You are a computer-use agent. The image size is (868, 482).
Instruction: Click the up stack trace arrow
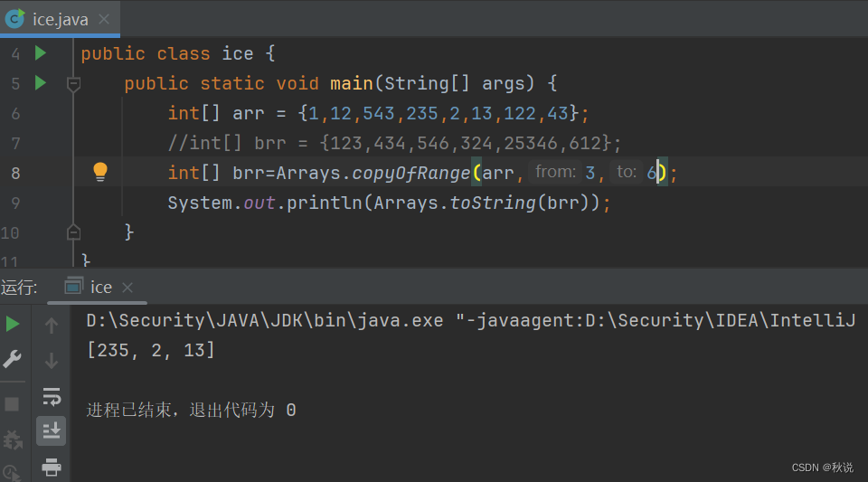point(52,326)
